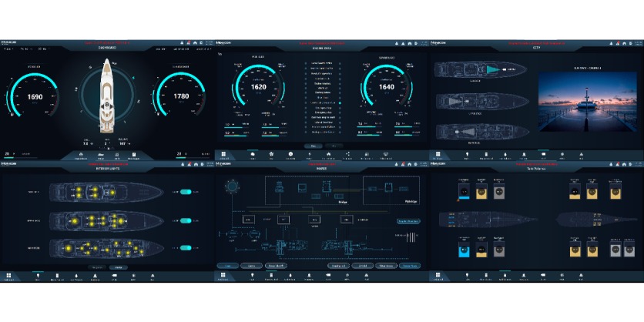Open alarm icon with red badge in Dashboard header
Viewport: 644px width, 322px height.
click(189, 43)
